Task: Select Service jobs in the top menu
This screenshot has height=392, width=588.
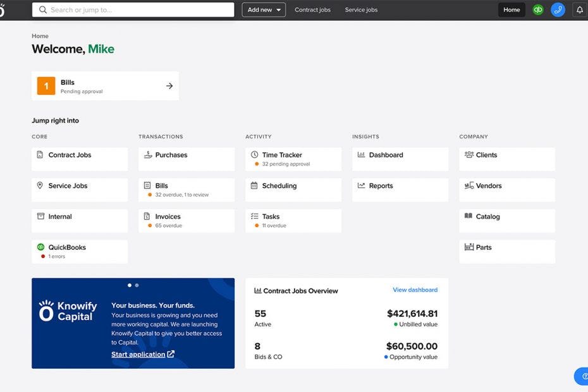Action: pyautogui.click(x=360, y=9)
